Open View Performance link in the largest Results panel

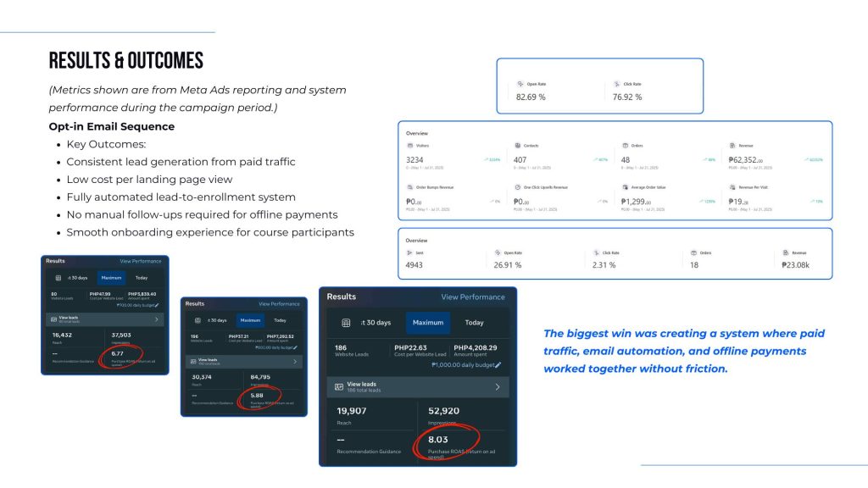[x=472, y=297]
